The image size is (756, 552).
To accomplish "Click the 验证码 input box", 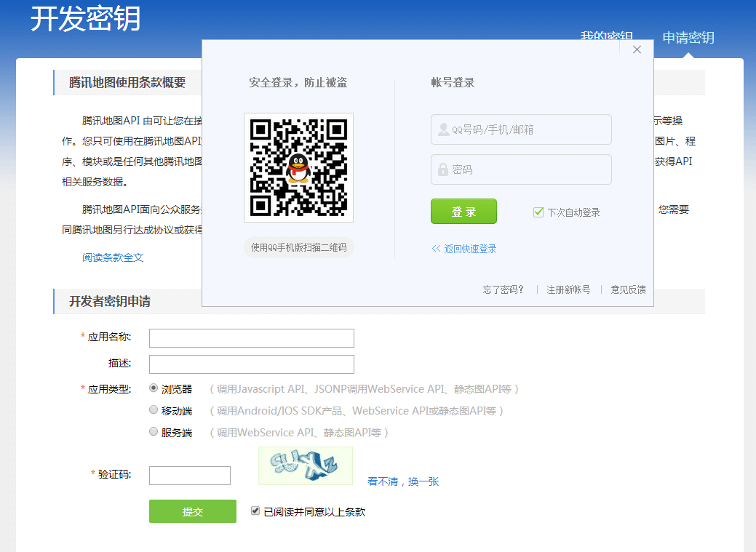I will click(x=190, y=476).
